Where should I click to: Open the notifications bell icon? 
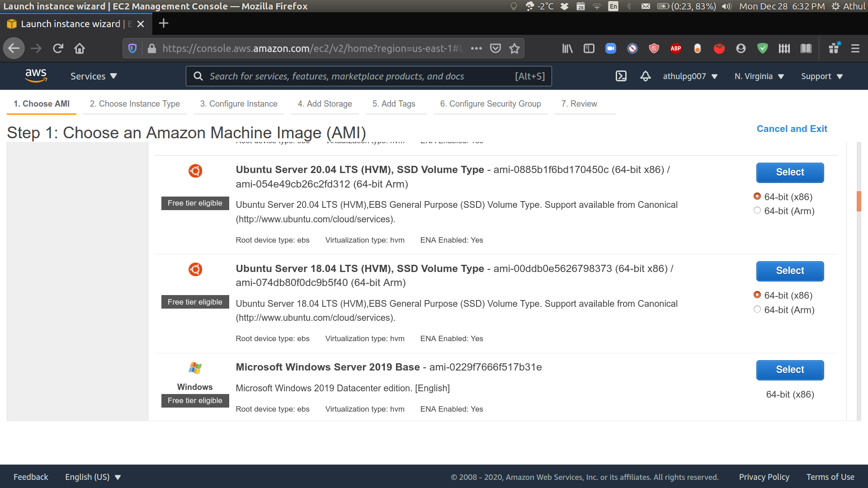pos(646,76)
